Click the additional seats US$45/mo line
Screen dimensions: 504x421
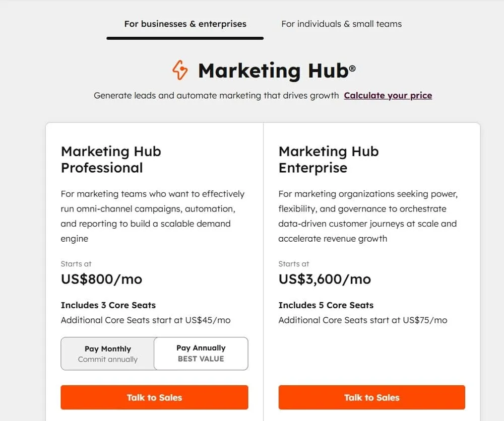pyautogui.click(x=145, y=320)
